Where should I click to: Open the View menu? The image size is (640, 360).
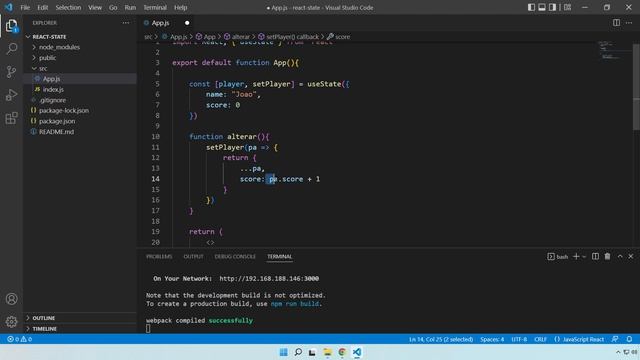click(95, 7)
